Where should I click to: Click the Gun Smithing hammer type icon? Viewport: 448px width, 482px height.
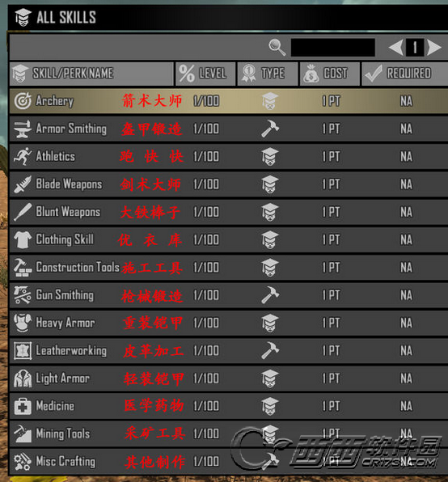click(270, 295)
